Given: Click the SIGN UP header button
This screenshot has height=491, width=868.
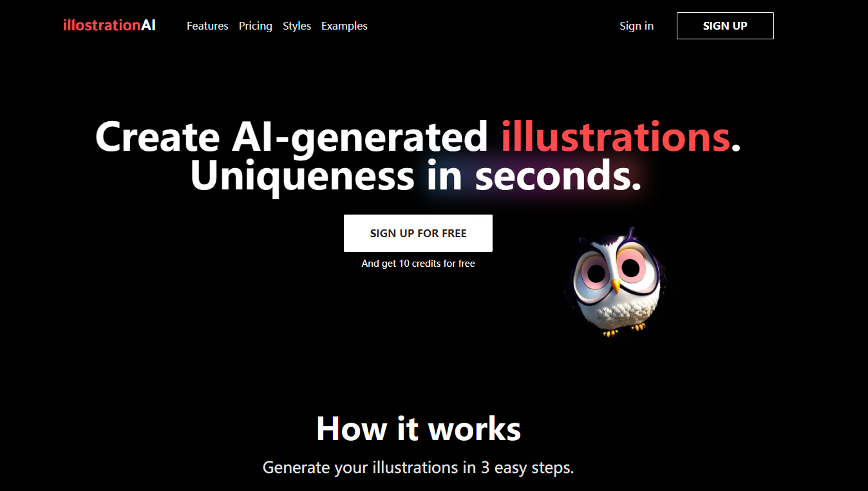Looking at the screenshot, I should pyautogui.click(x=725, y=26).
